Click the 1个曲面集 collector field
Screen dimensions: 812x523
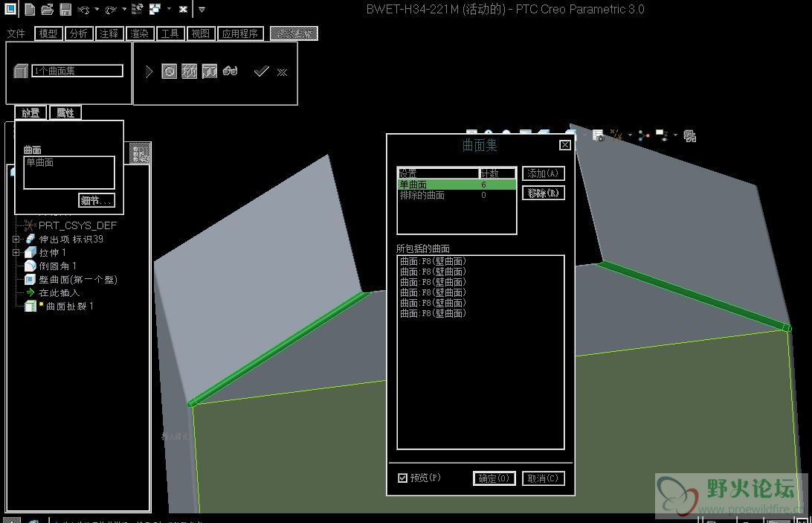point(77,71)
